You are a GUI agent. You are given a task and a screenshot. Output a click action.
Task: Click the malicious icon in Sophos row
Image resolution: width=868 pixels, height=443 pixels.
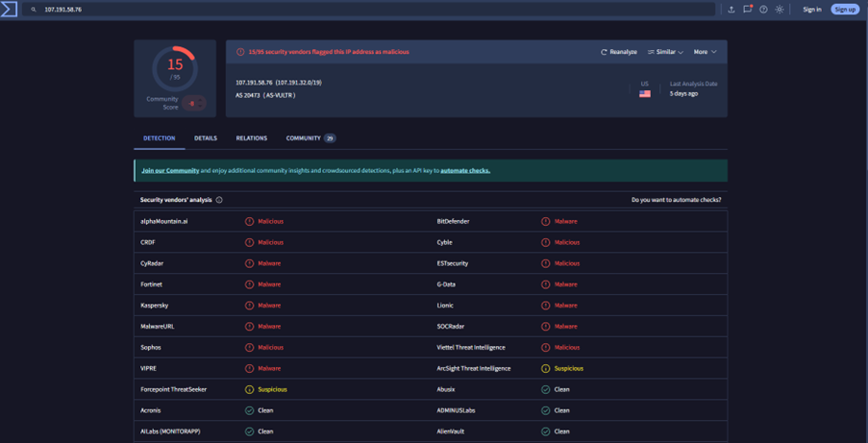click(x=250, y=348)
